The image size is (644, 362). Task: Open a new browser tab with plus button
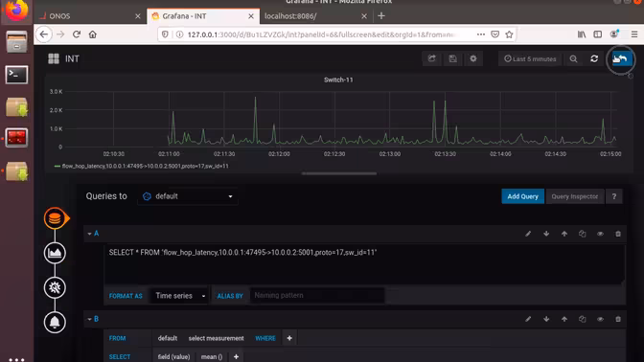click(x=381, y=16)
